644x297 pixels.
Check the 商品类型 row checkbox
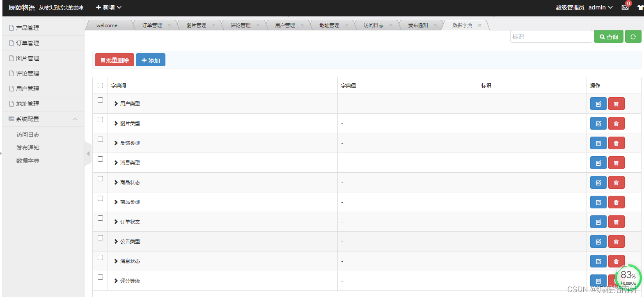pos(100,198)
